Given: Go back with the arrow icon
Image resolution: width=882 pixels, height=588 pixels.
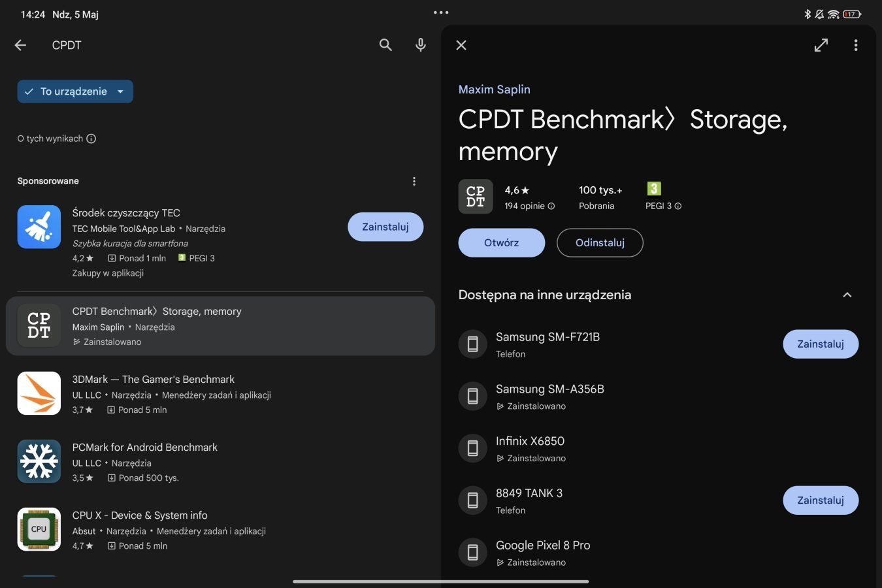Looking at the screenshot, I should pyautogui.click(x=20, y=45).
